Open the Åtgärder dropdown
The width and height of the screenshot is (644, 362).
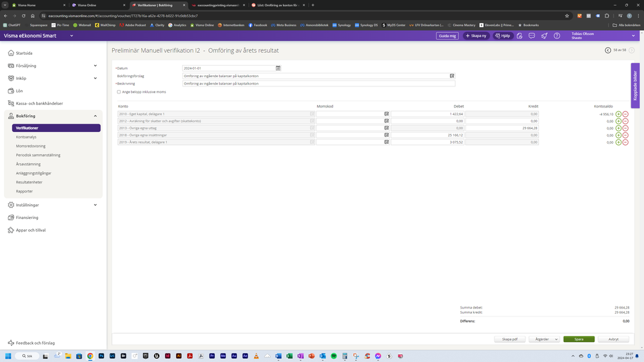(x=544, y=339)
